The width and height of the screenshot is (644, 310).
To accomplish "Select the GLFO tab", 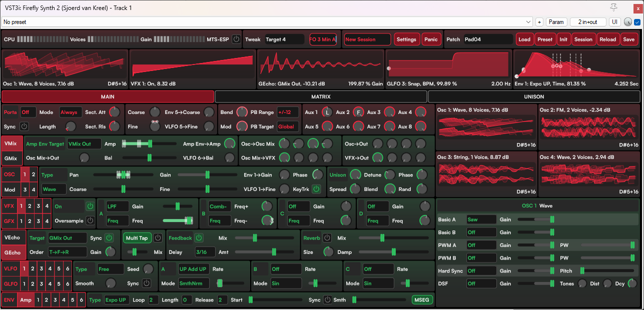I will pos(11,283).
